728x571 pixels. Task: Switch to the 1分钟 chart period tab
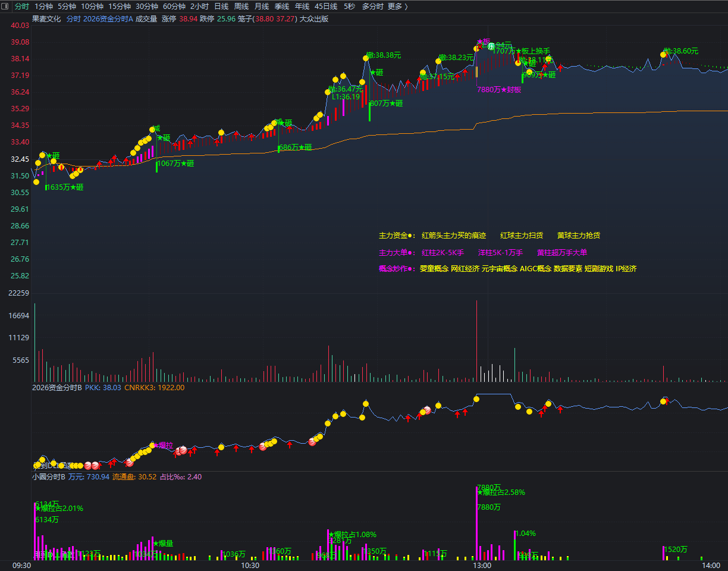click(44, 7)
